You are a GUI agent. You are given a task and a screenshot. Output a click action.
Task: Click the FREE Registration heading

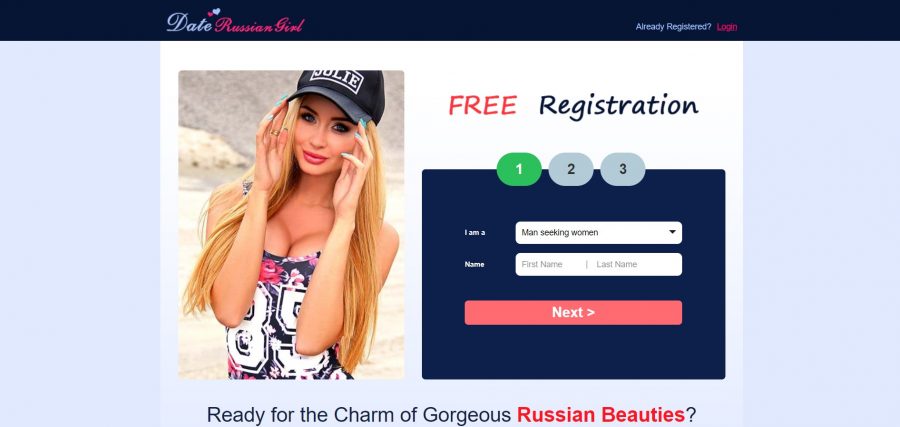[573, 106]
